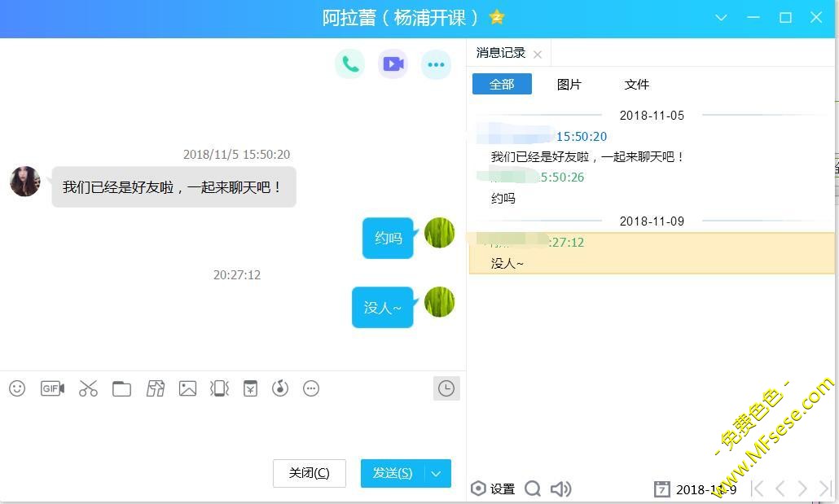
Task: Click the 发送(S) button
Action: (x=393, y=474)
